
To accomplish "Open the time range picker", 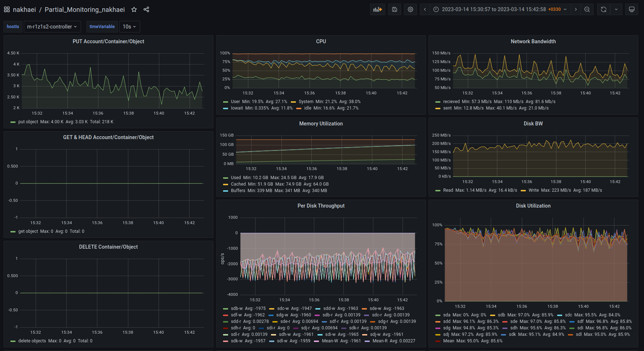I will click(500, 9).
